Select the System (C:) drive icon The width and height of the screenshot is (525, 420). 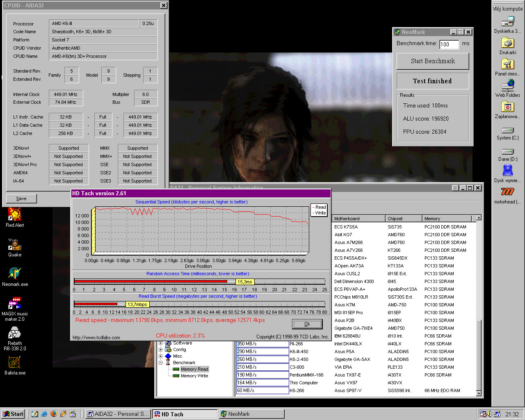pyautogui.click(x=508, y=133)
